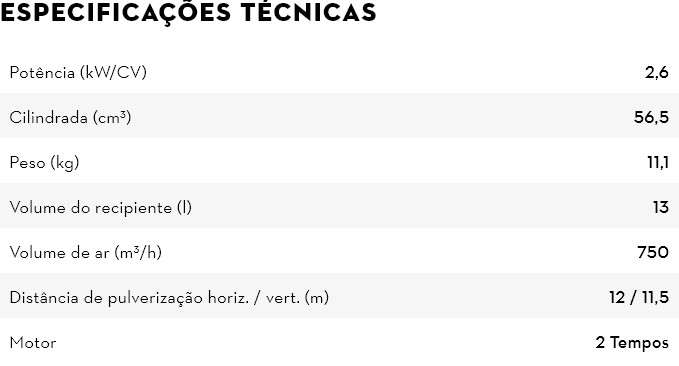Select the Motor row label
The height and width of the screenshot is (366, 679).
[x=33, y=343]
